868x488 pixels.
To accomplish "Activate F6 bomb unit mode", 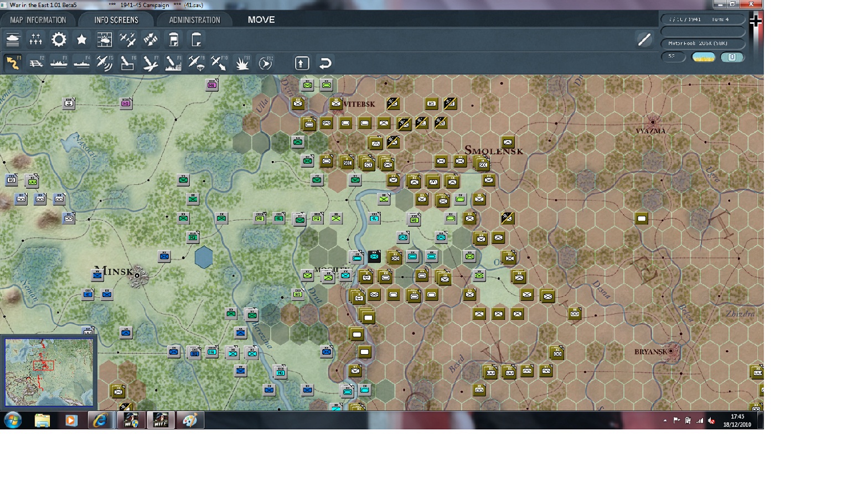I will 128,63.
